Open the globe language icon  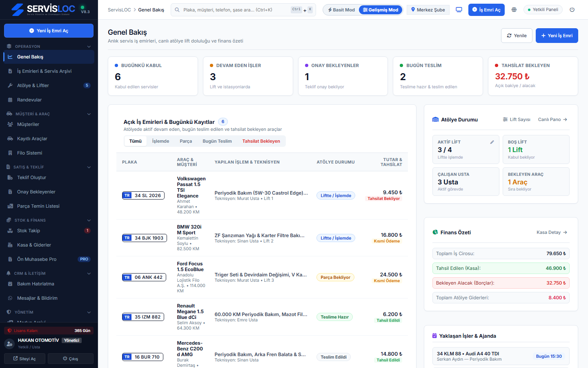(x=514, y=10)
